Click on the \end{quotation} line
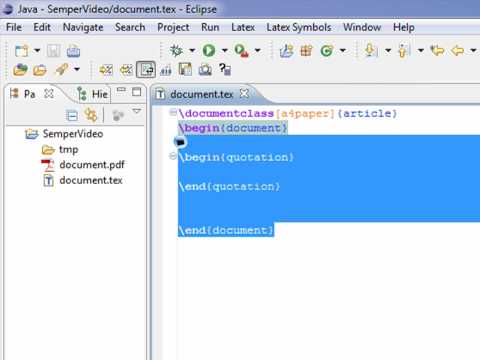480x360 pixels. pyautogui.click(x=229, y=186)
